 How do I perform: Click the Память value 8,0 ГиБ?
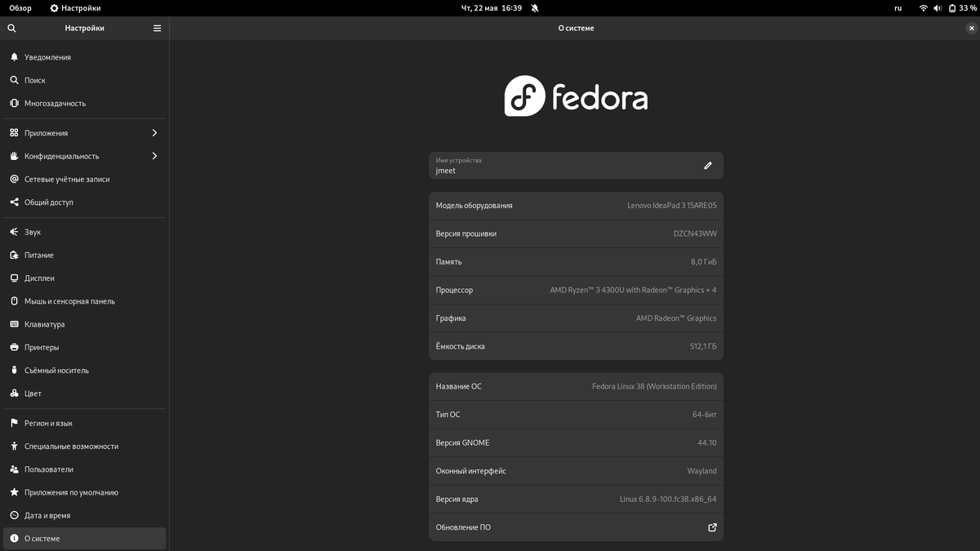(x=704, y=262)
